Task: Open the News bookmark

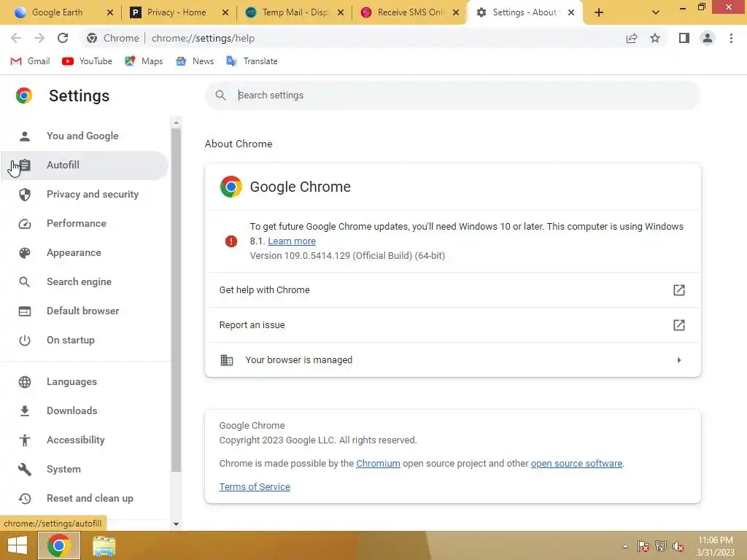Action: (x=194, y=61)
